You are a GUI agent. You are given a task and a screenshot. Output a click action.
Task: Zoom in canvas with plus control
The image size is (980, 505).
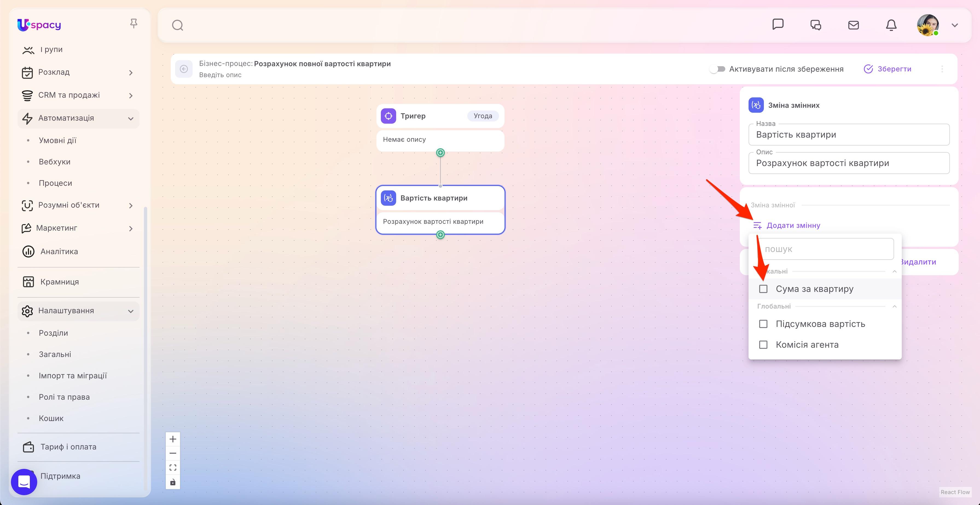(x=173, y=439)
